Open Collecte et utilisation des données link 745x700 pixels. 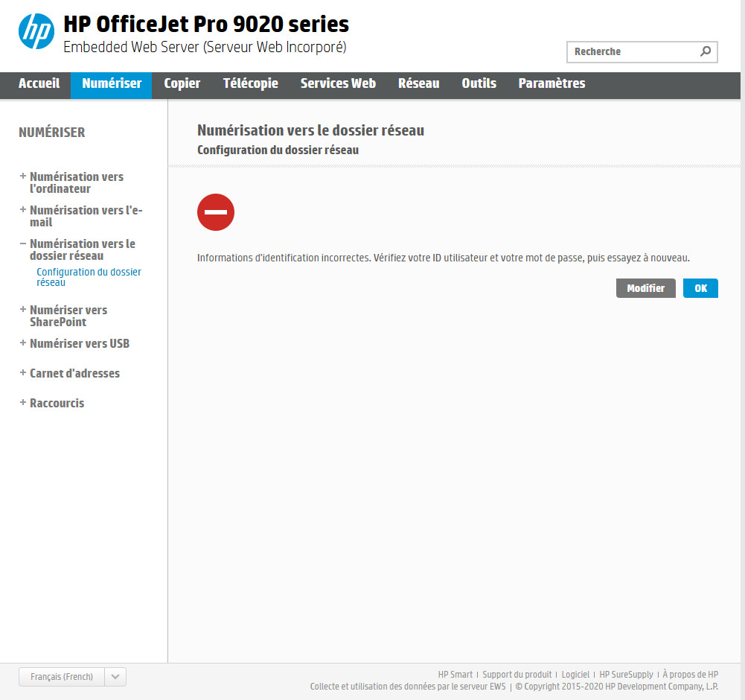point(408,687)
